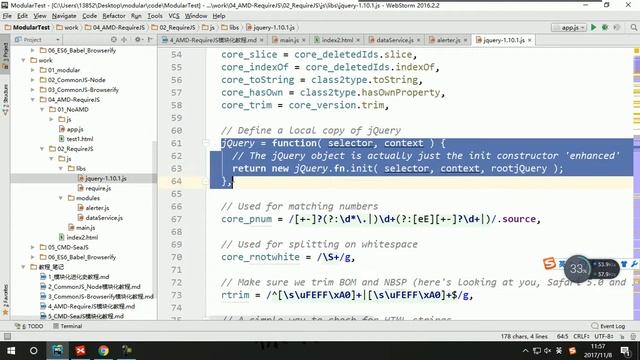The image size is (640, 360).
Task: Switch to the alerter.js editor tab
Action: (x=448, y=40)
